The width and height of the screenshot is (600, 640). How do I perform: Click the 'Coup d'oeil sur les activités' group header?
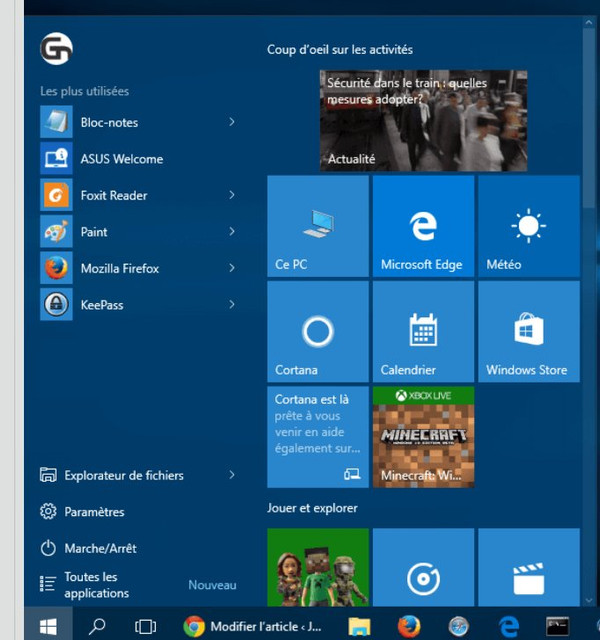coord(340,49)
